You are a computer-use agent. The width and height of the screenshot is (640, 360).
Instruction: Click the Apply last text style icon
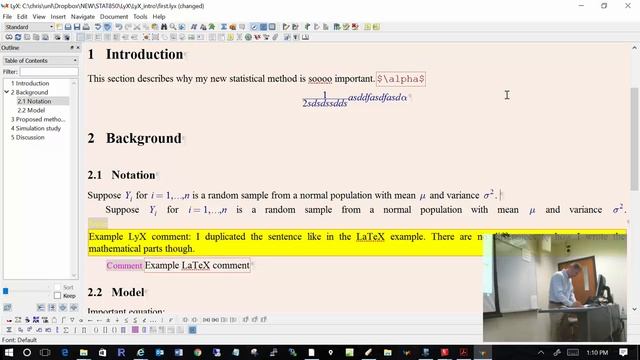coord(212,27)
